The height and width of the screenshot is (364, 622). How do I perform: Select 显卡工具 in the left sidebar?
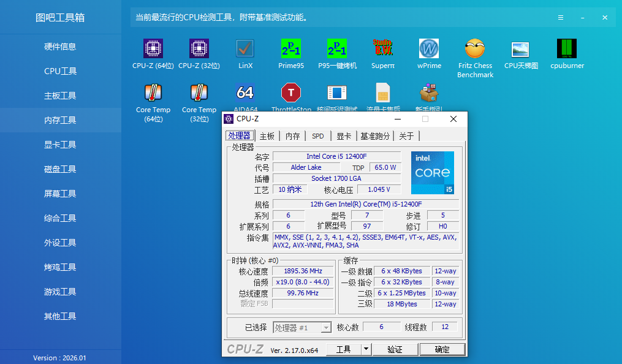pyautogui.click(x=60, y=145)
